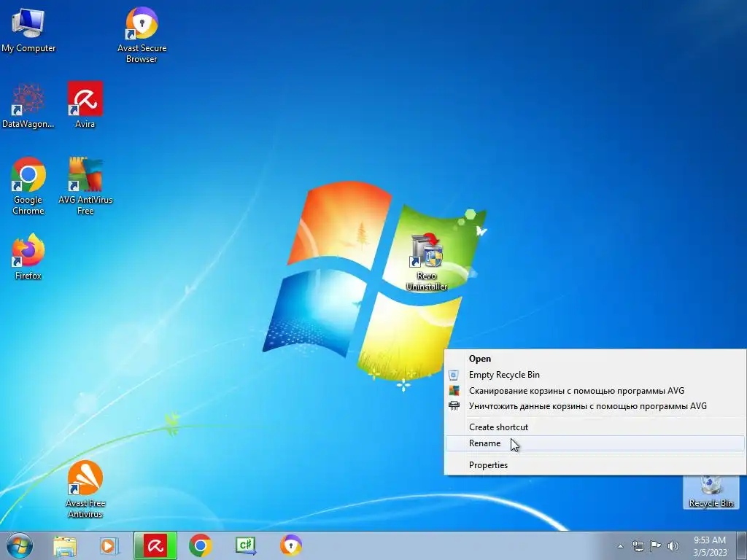Open the Action Center flag icon
This screenshot has width=747, height=560.
(x=656, y=545)
